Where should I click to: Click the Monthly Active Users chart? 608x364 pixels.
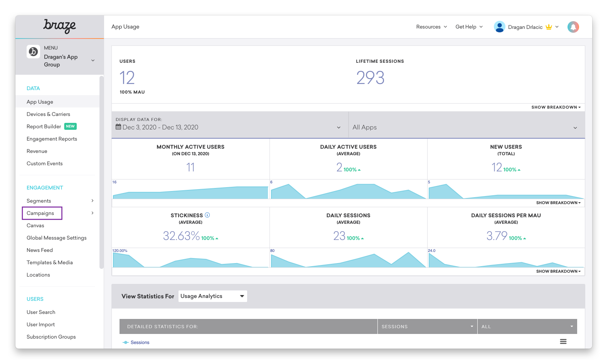[x=190, y=189]
